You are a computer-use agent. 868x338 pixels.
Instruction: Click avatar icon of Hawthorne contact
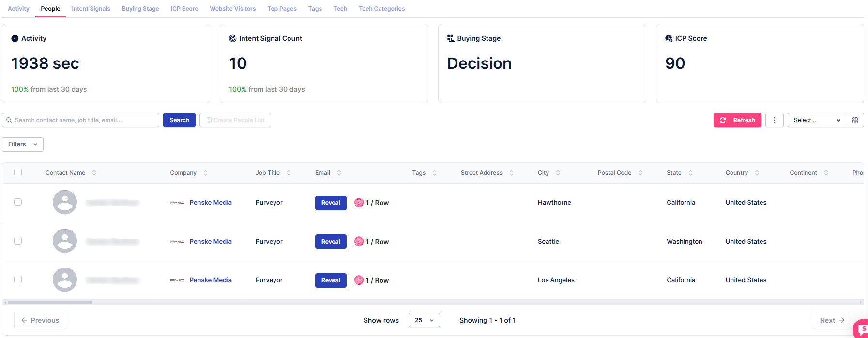point(65,202)
